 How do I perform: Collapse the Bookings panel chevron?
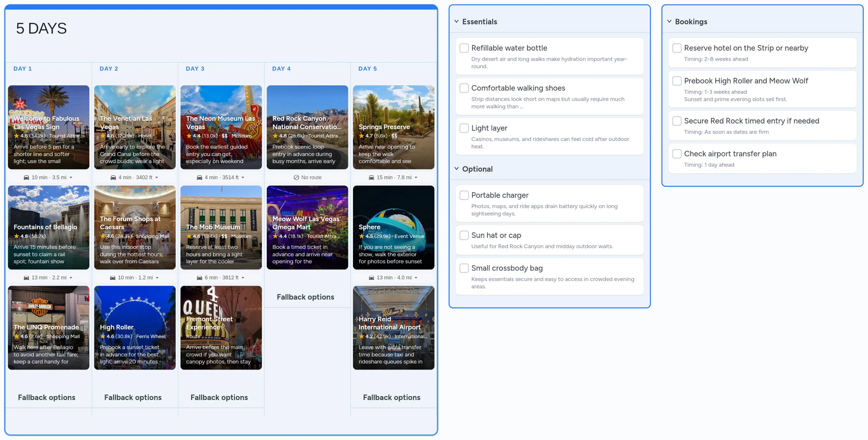tap(669, 22)
